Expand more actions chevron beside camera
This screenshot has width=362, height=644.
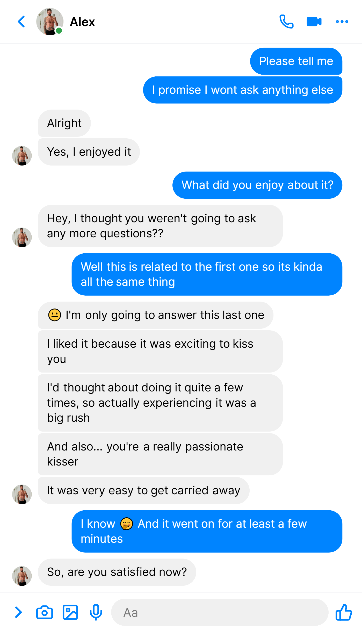tap(18, 612)
